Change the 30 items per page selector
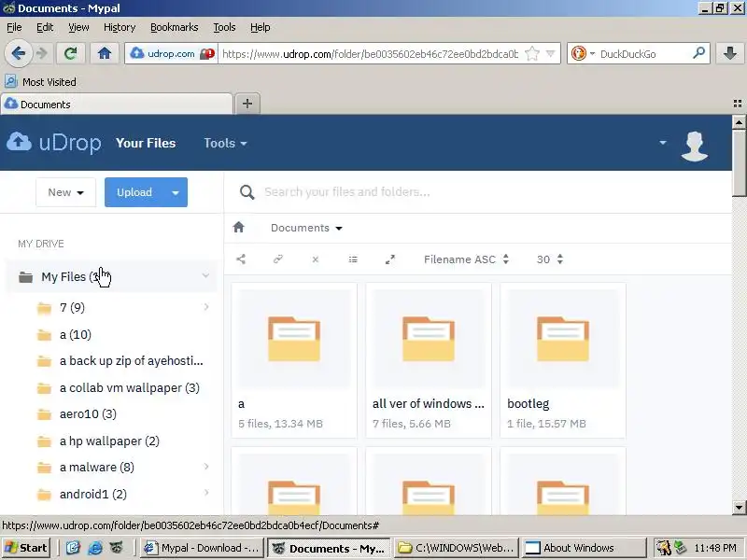The width and height of the screenshot is (747, 560). pos(550,259)
